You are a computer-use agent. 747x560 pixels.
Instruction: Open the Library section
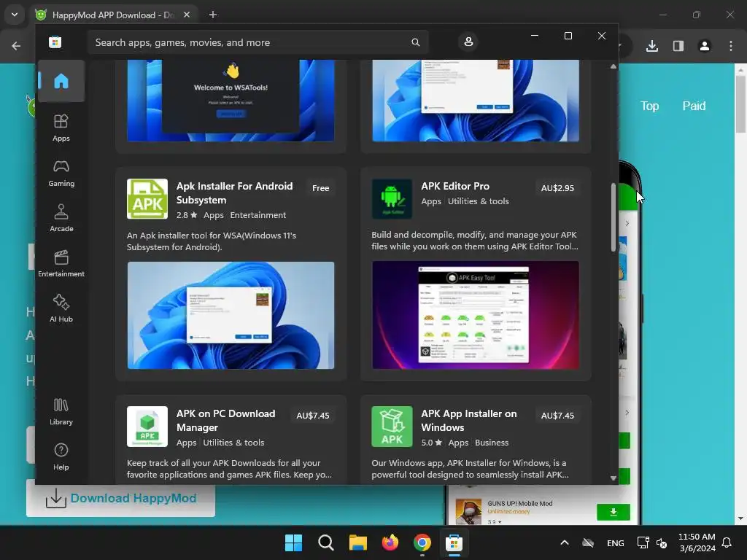click(x=61, y=411)
